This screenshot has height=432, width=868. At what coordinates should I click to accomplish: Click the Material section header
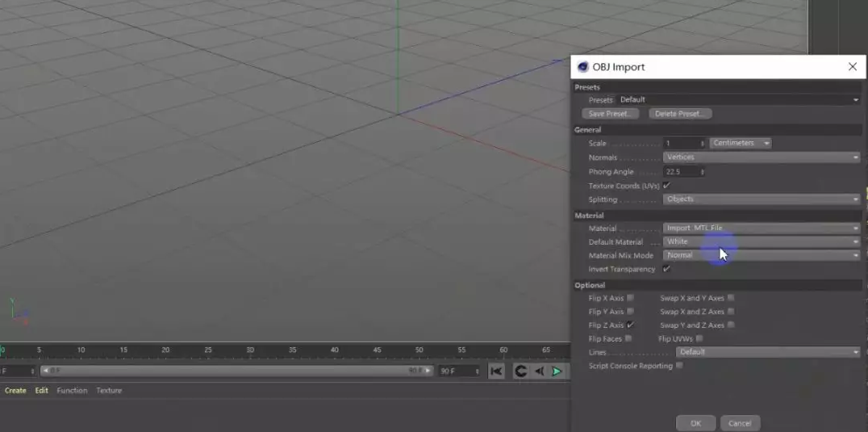tap(717, 215)
